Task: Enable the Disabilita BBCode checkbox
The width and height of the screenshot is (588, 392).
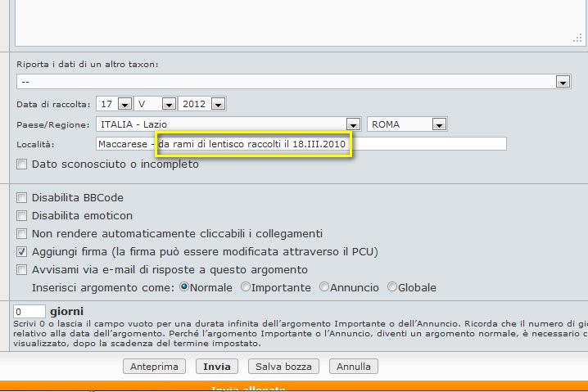Action: click(x=22, y=198)
